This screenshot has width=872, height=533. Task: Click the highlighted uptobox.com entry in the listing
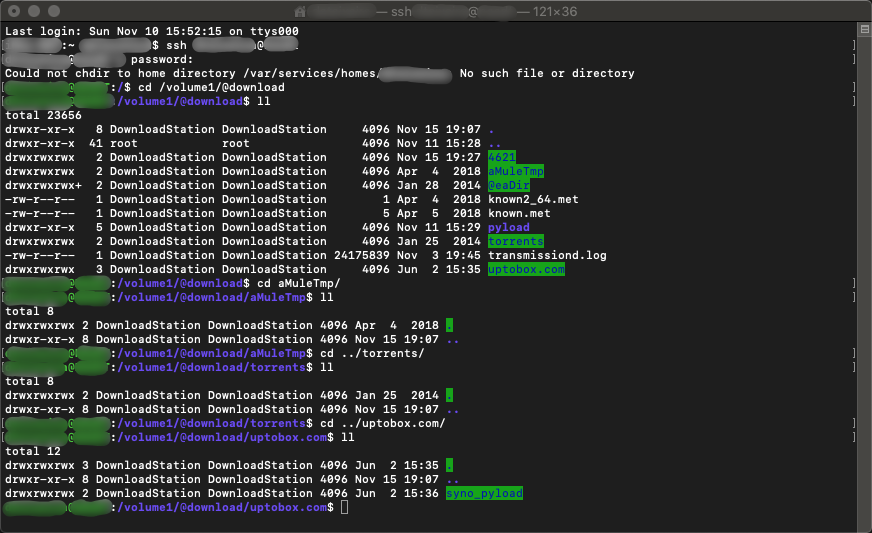point(526,270)
